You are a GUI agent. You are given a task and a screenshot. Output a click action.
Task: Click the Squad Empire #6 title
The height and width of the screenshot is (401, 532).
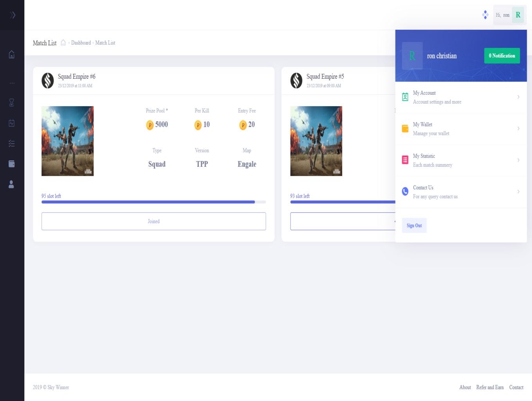[x=77, y=76]
